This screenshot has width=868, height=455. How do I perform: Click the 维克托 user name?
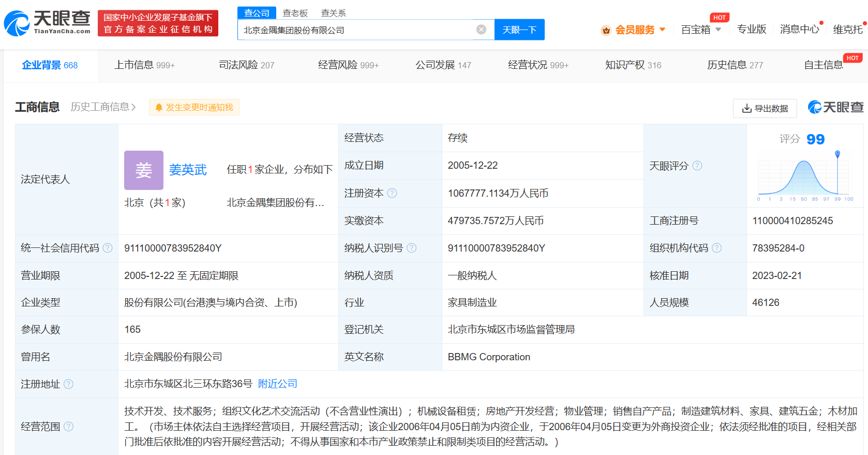(848, 30)
